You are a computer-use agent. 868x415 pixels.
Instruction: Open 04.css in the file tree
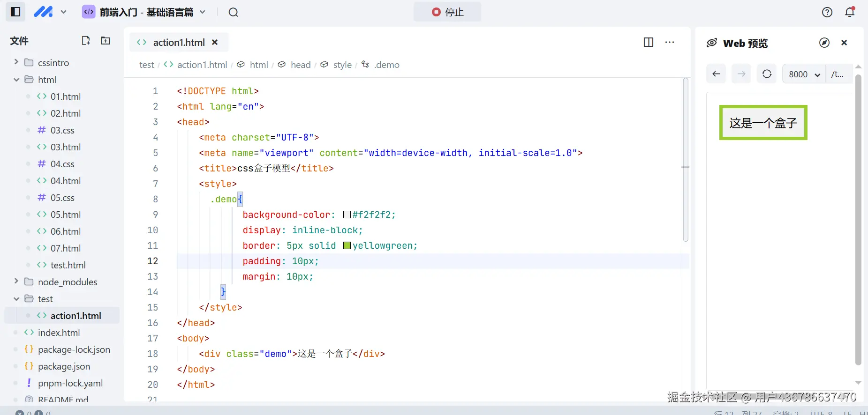click(x=62, y=164)
